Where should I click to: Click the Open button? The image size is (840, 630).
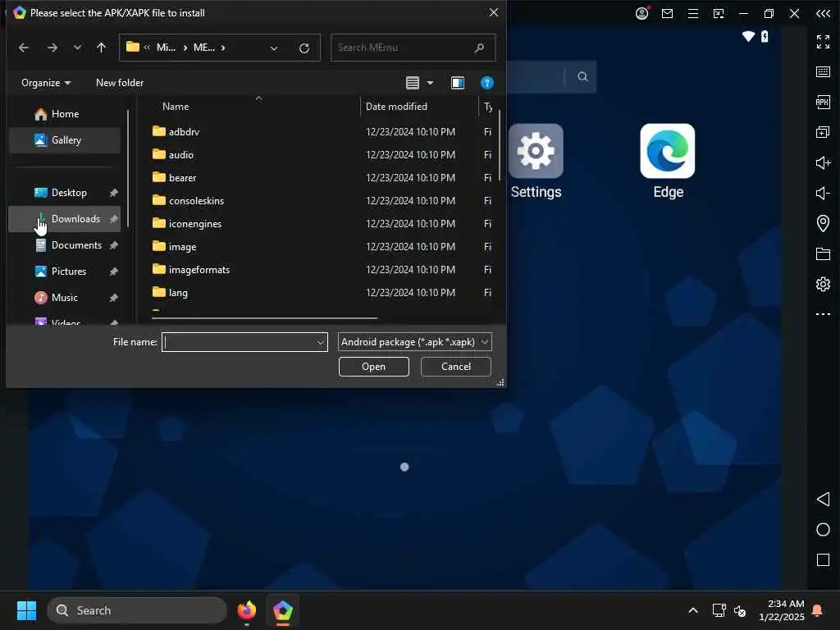point(373,367)
